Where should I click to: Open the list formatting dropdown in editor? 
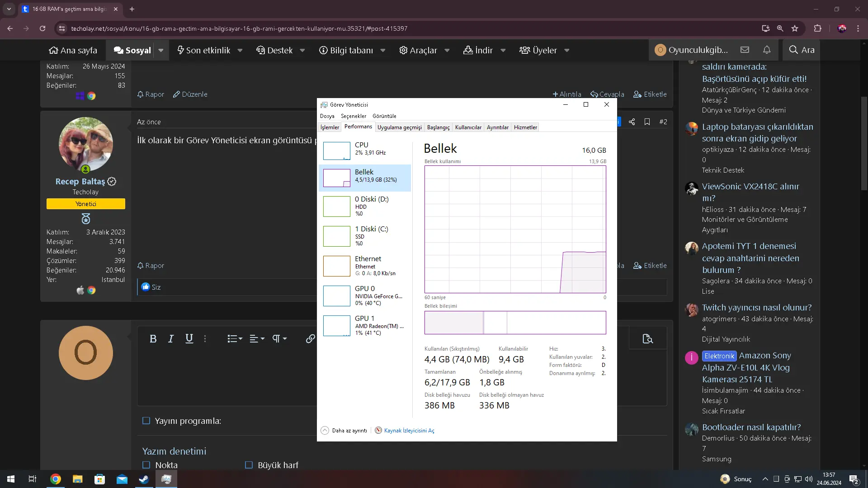235,339
